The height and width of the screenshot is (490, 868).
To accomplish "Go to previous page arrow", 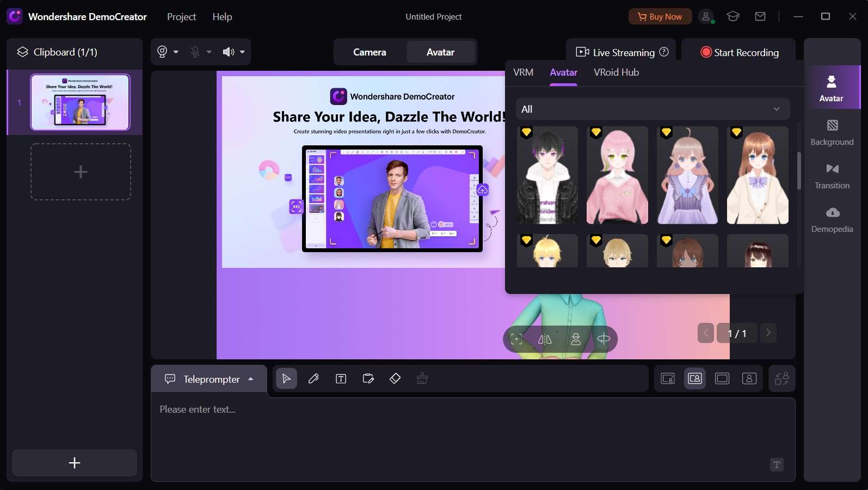I will coord(706,333).
